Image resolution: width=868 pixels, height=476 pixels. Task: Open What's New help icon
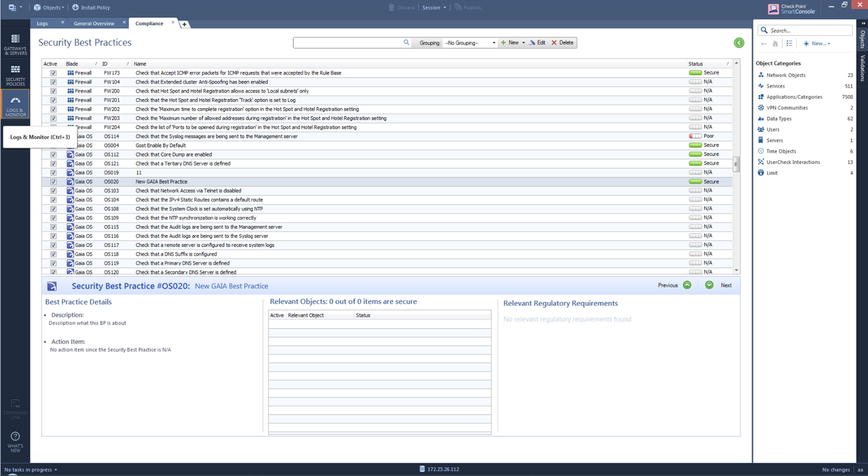point(15,441)
